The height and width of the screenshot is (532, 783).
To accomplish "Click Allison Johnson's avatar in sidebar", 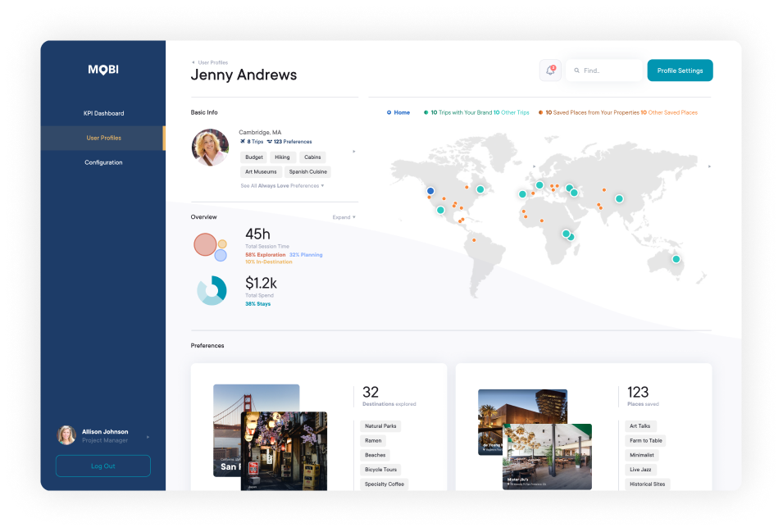I will tap(66, 435).
